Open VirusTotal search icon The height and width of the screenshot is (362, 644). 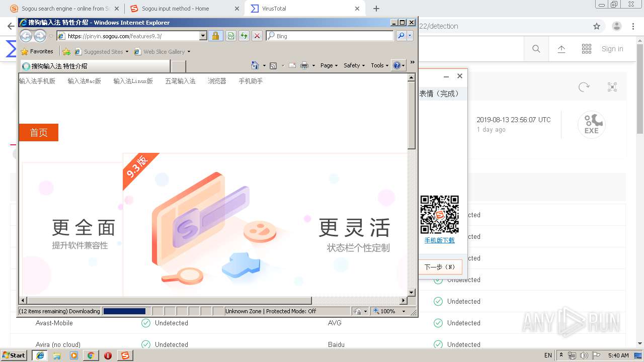click(x=536, y=49)
